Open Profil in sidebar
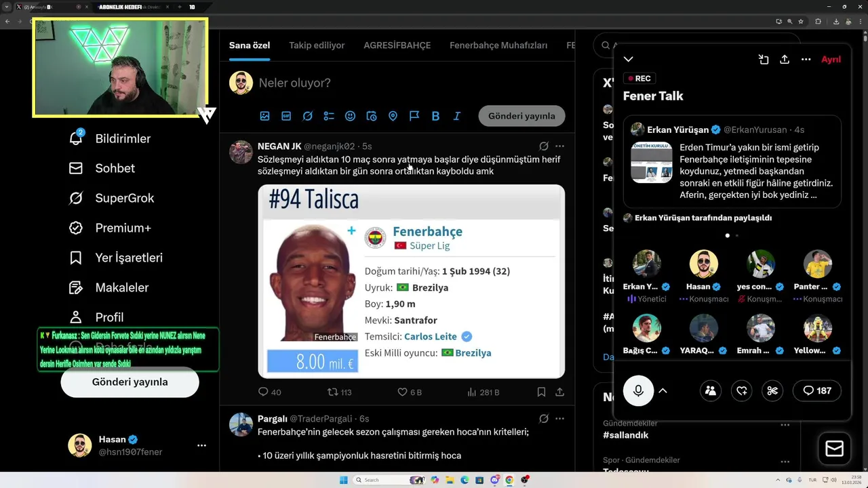 [x=96, y=317]
